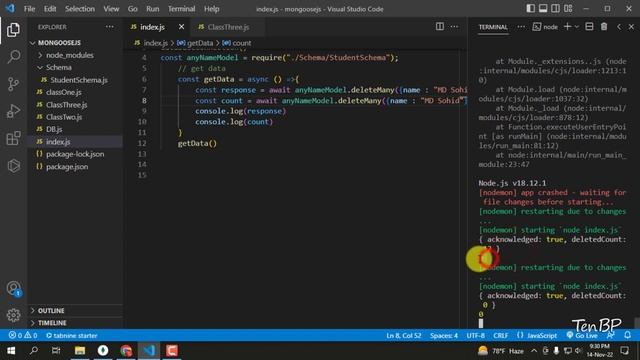
Task: Click the panel chevron left arrow
Action: coord(619,27)
